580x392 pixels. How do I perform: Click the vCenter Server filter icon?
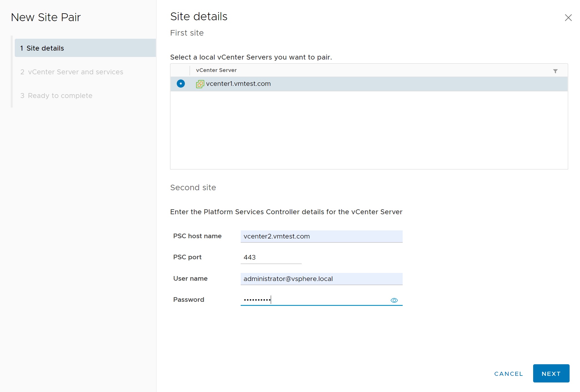click(x=555, y=71)
